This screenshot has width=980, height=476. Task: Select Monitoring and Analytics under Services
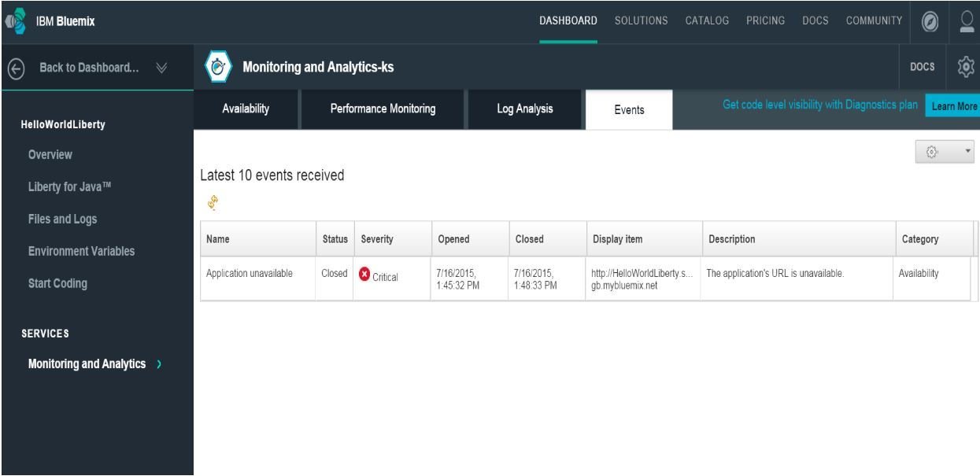click(87, 363)
